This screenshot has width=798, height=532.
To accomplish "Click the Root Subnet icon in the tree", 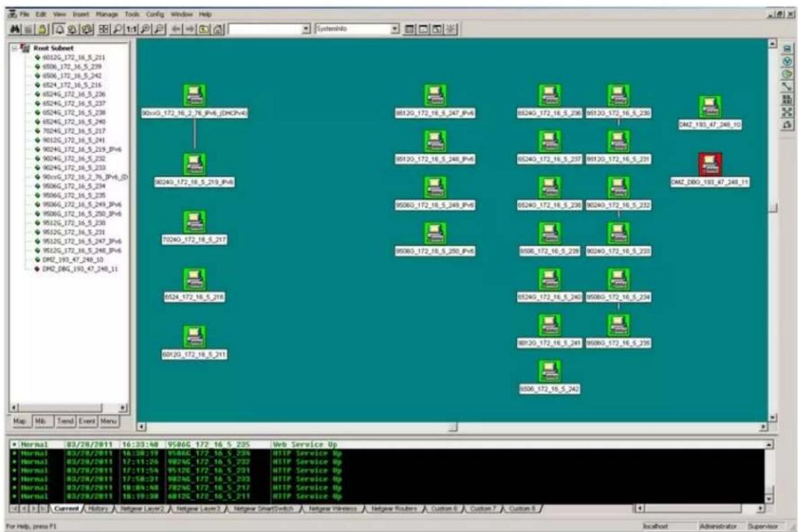I will [x=24, y=48].
